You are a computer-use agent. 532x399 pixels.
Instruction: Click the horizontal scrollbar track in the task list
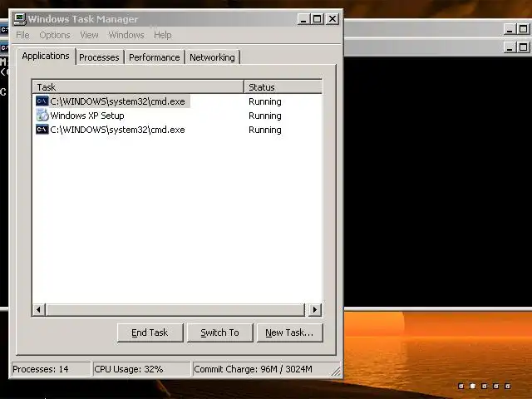pyautogui.click(x=175, y=309)
